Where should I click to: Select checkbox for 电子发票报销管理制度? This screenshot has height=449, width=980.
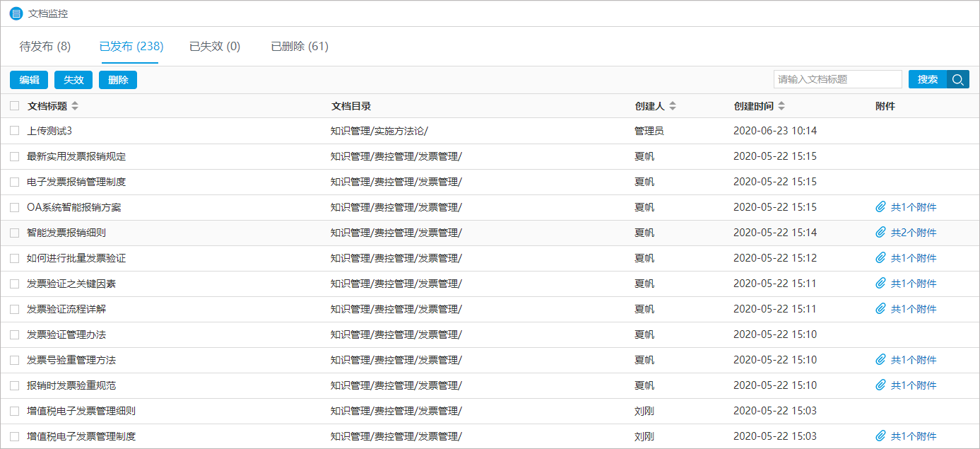[x=15, y=182]
